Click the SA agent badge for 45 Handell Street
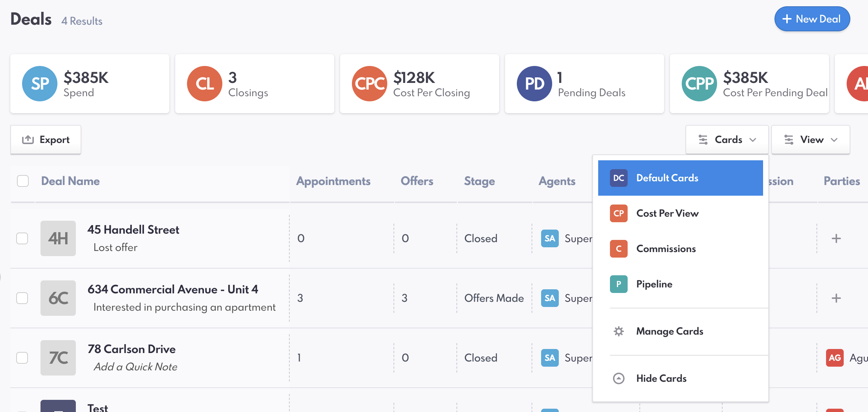The height and width of the screenshot is (412, 868). coord(550,238)
